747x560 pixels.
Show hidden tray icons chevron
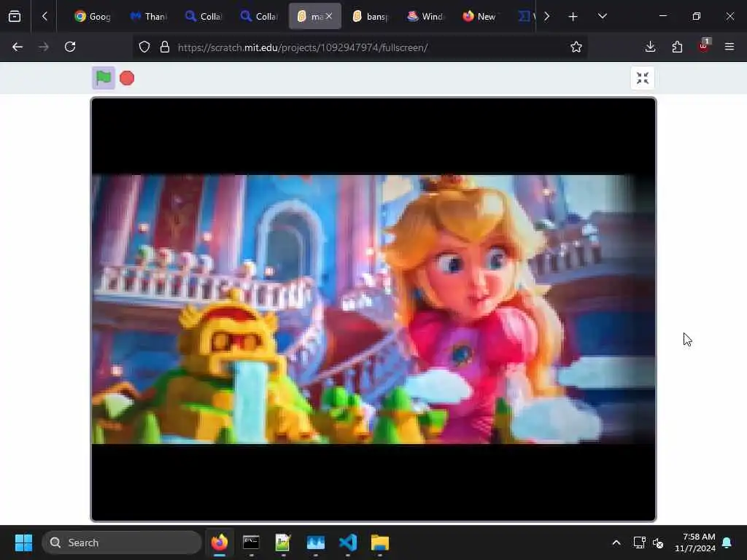click(x=616, y=542)
